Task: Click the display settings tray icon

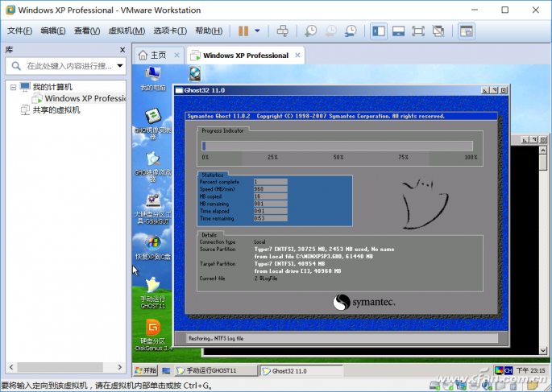Action: [x=499, y=370]
